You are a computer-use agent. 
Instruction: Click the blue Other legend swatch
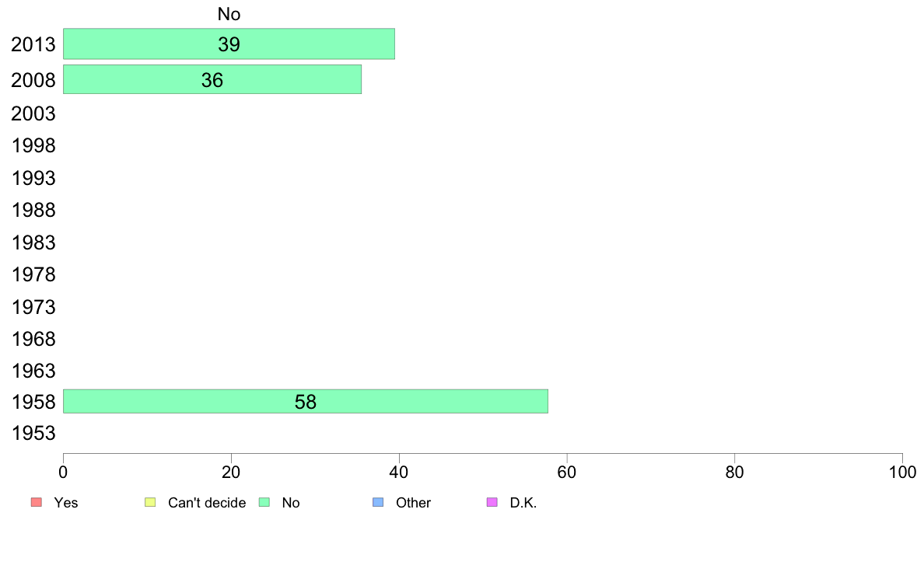tap(378, 502)
